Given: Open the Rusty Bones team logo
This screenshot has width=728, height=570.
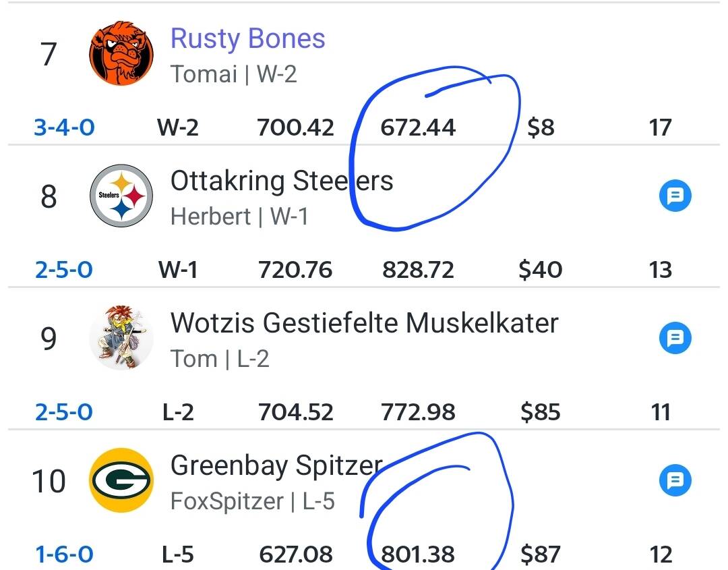Looking at the screenshot, I should [121, 54].
